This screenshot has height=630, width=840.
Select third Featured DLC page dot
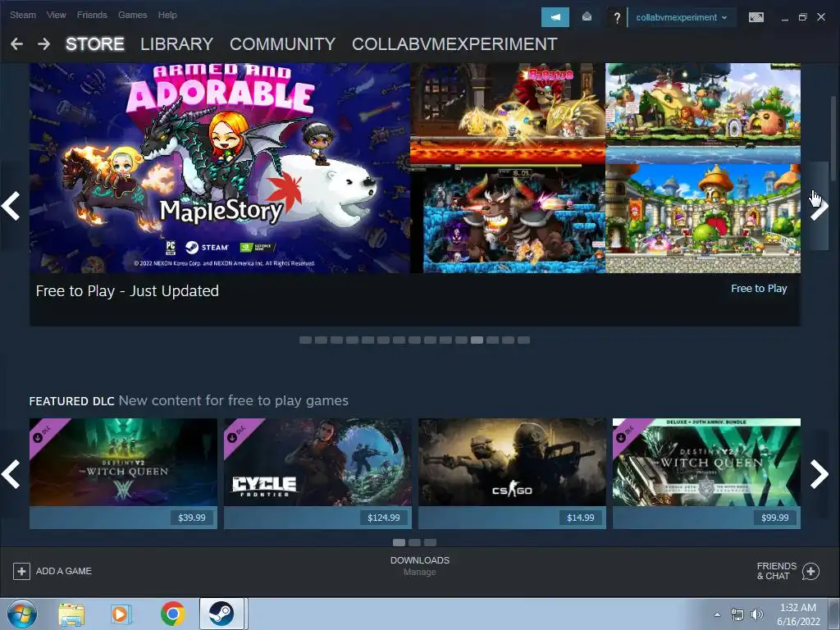[x=430, y=543]
